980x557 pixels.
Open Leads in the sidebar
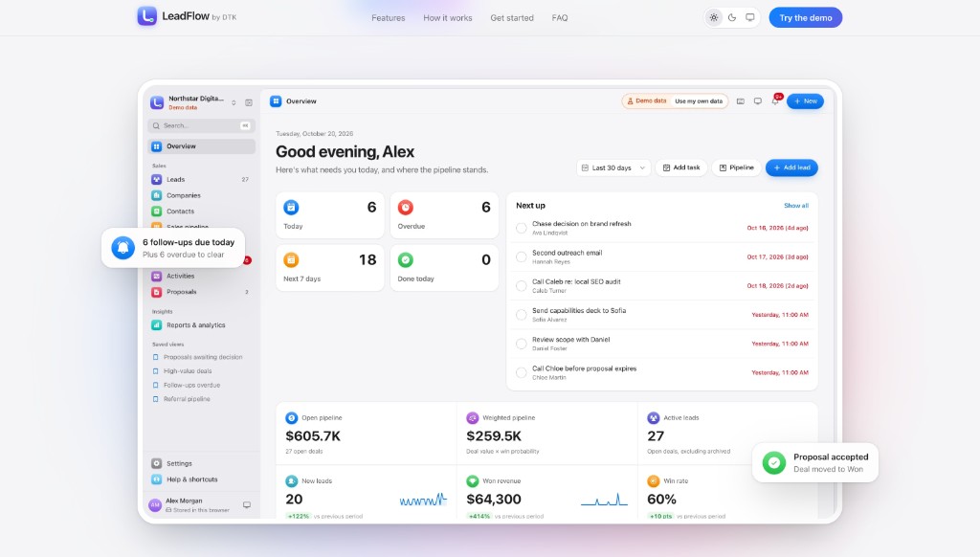pyautogui.click(x=201, y=179)
